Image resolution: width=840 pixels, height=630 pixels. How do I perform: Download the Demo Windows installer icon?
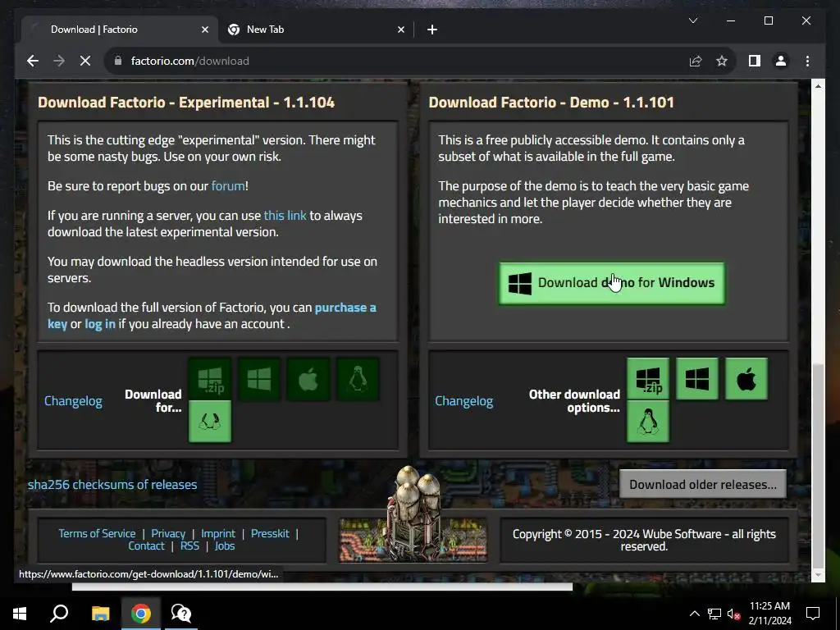(x=697, y=379)
